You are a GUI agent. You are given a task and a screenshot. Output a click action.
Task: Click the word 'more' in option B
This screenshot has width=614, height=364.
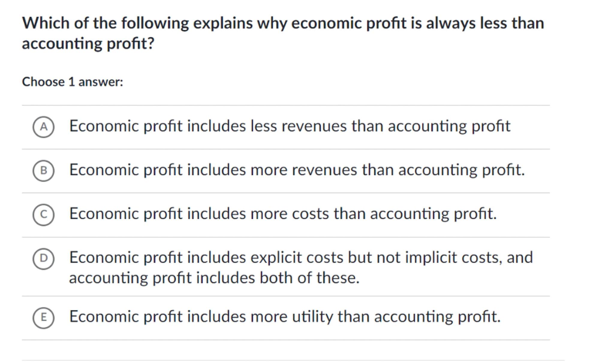pyautogui.click(x=269, y=170)
